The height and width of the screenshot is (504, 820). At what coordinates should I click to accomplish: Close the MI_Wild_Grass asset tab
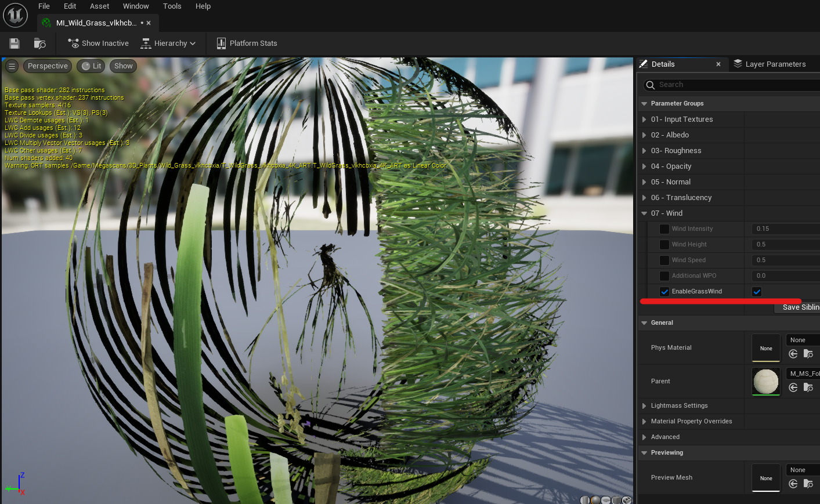149,23
